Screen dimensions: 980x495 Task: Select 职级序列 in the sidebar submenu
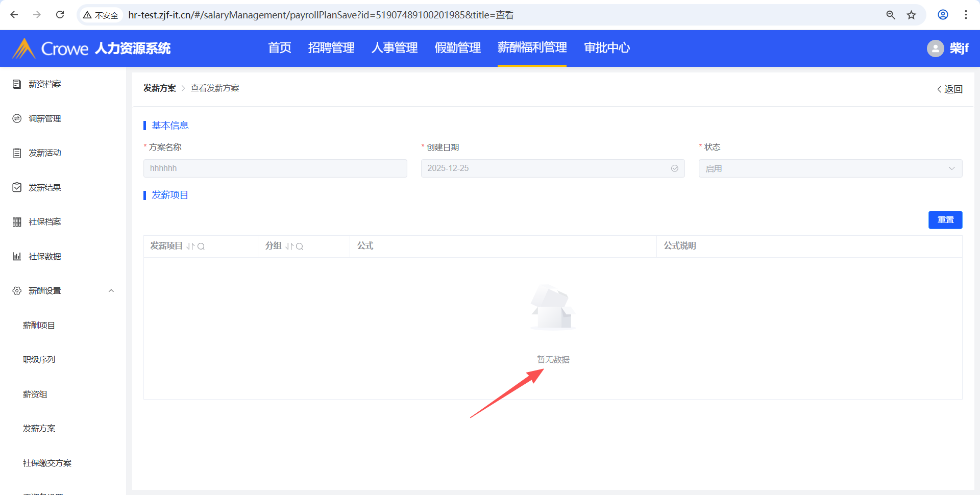click(x=39, y=360)
